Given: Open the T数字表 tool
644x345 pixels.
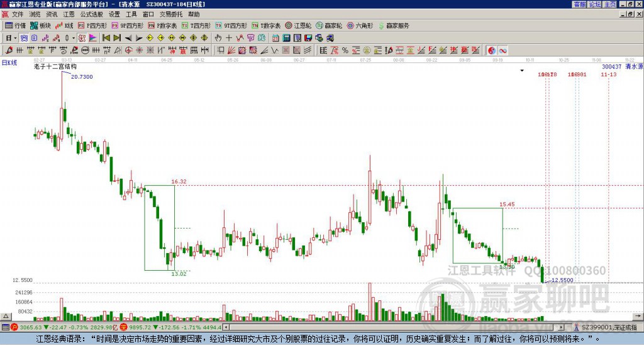Looking at the screenshot, I should 266,25.
